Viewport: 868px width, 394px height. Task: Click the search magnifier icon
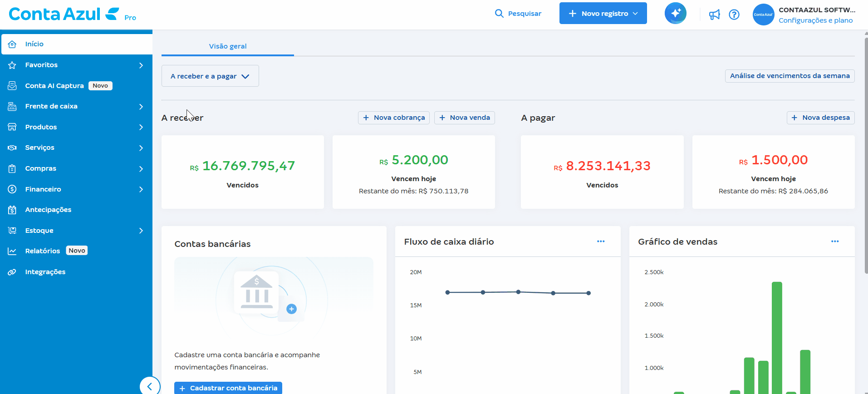coord(499,14)
